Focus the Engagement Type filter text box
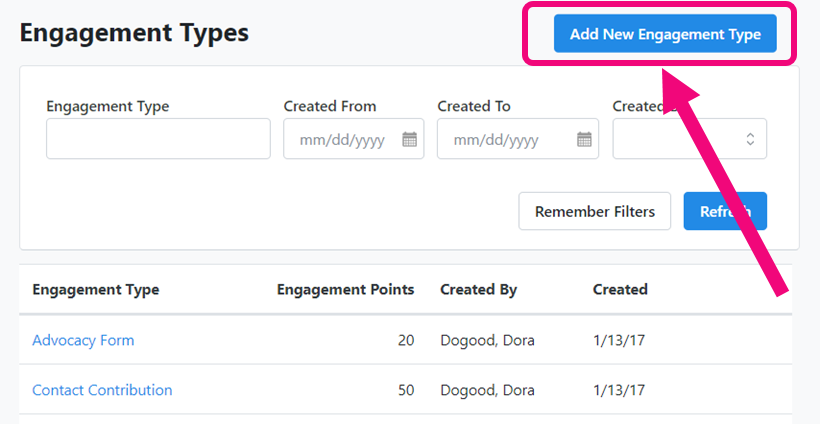 tap(158, 139)
